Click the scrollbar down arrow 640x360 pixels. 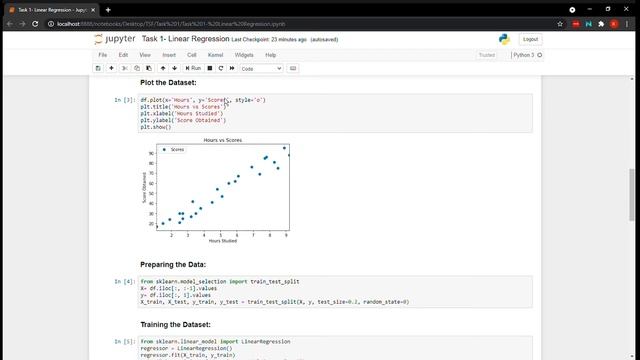pos(632,356)
